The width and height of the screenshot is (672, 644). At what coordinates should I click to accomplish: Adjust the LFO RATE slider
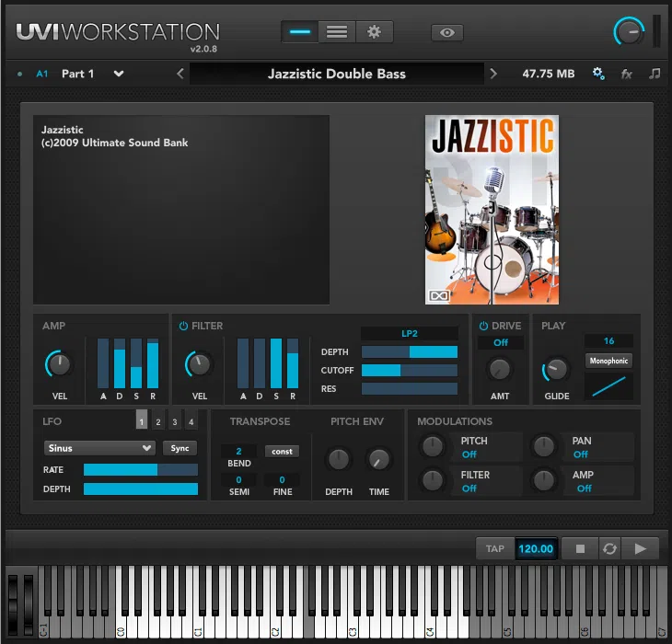tap(141, 470)
